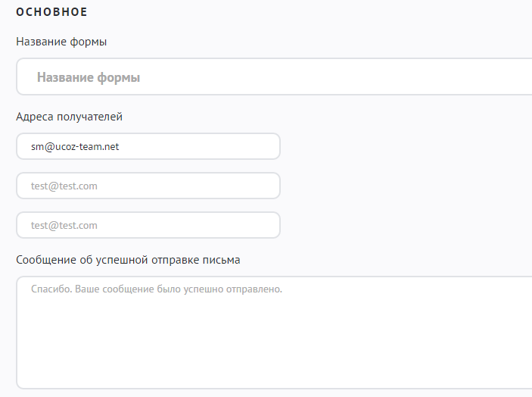Click the second recipient email field
This screenshot has width=532, height=397.
(148, 186)
